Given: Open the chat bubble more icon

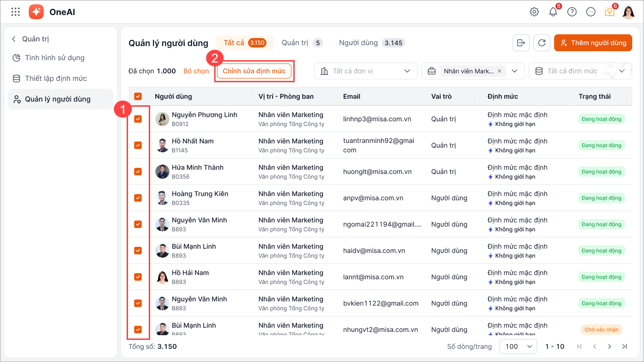Looking at the screenshot, I should [591, 12].
